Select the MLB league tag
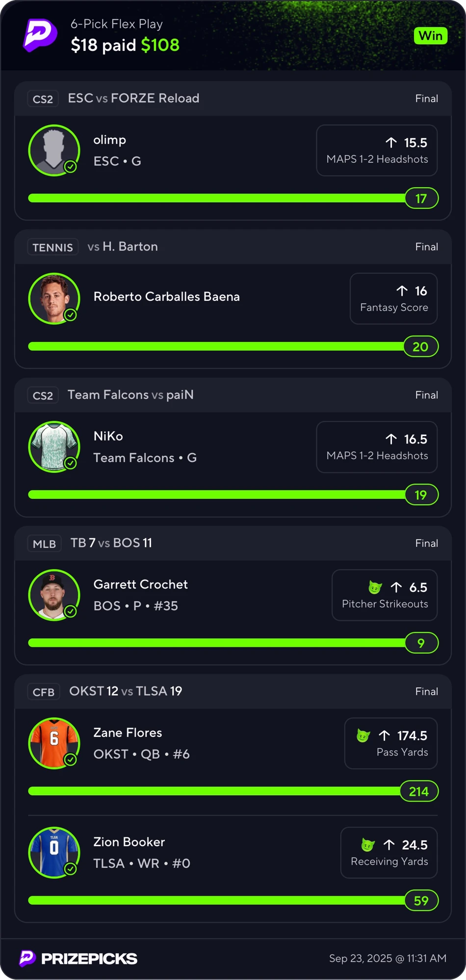The width and height of the screenshot is (466, 980). pos(44,544)
